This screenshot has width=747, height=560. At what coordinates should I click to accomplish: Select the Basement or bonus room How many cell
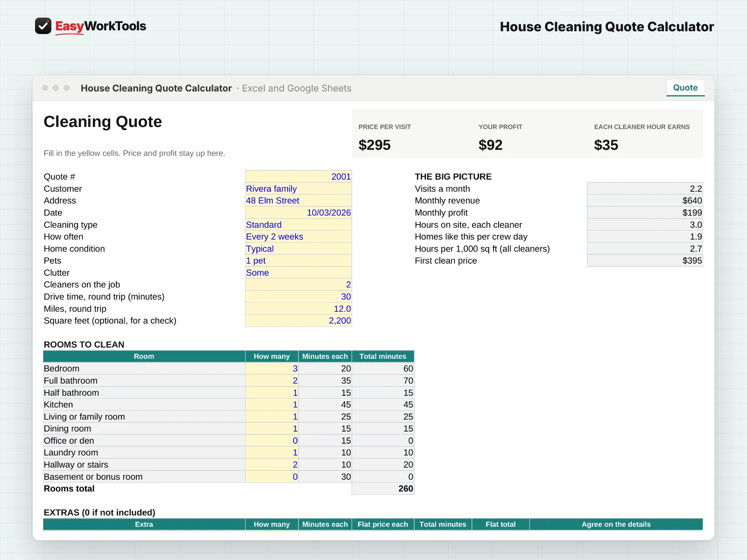pos(272,477)
